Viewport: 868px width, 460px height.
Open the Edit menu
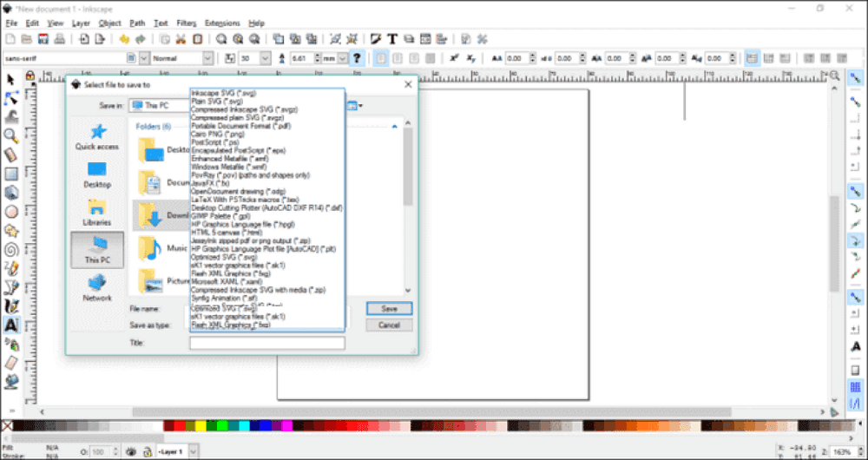click(32, 23)
